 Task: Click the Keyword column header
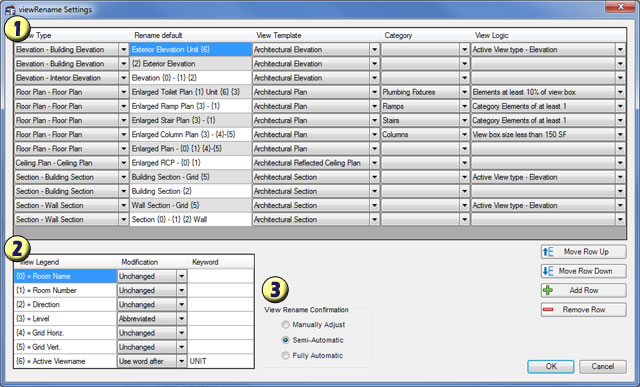(x=221, y=262)
